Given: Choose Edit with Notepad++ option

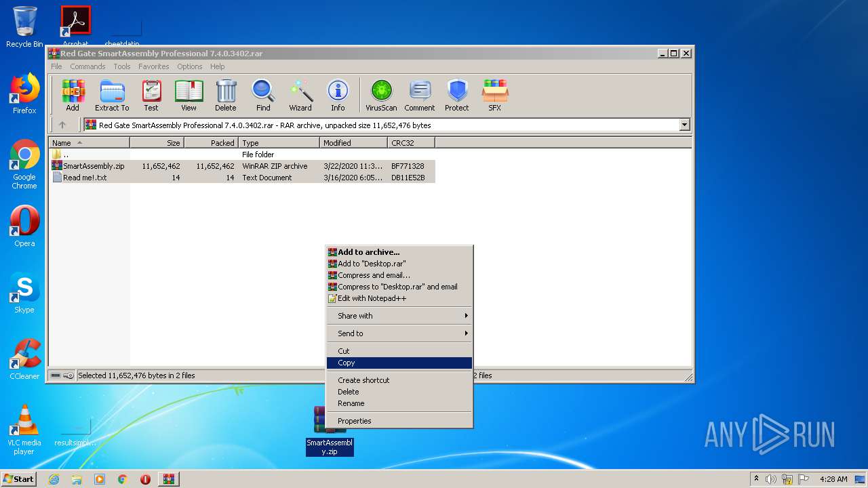Looking at the screenshot, I should (x=399, y=298).
